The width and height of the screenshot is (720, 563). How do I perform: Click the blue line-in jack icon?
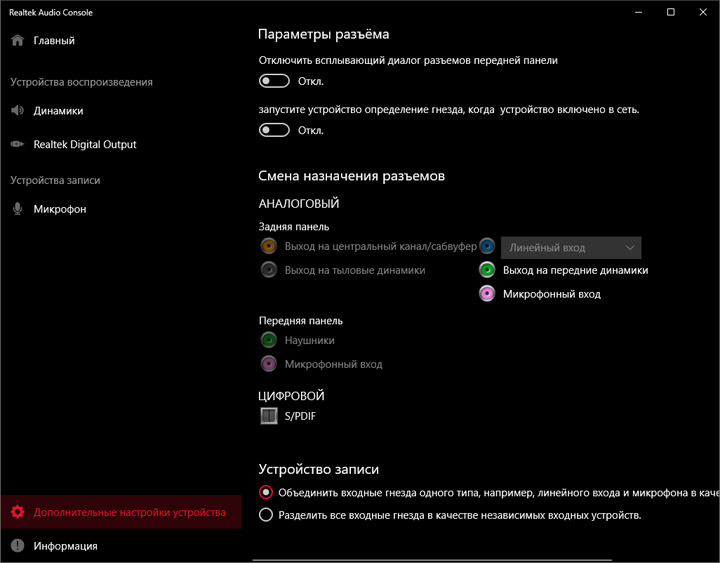(487, 246)
